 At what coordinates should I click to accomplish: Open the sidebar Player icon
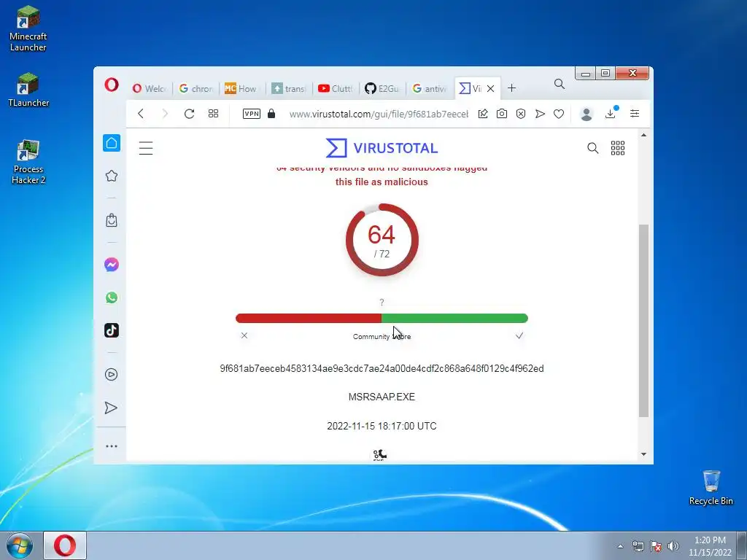pyautogui.click(x=112, y=375)
